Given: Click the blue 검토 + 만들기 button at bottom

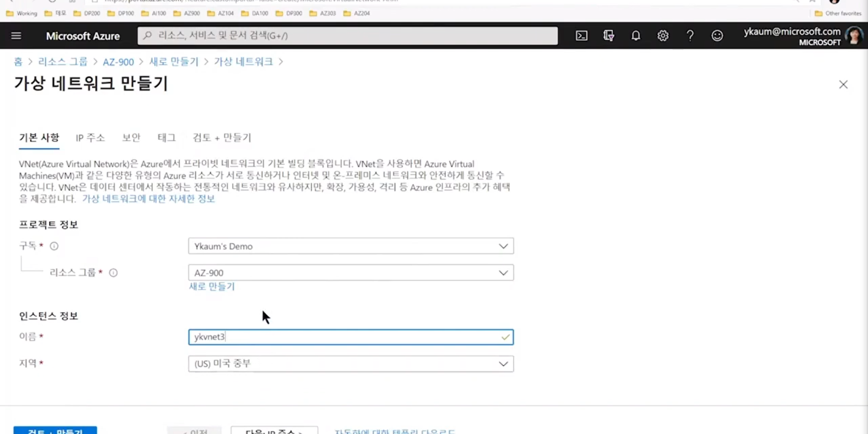Looking at the screenshot, I should point(55,430).
